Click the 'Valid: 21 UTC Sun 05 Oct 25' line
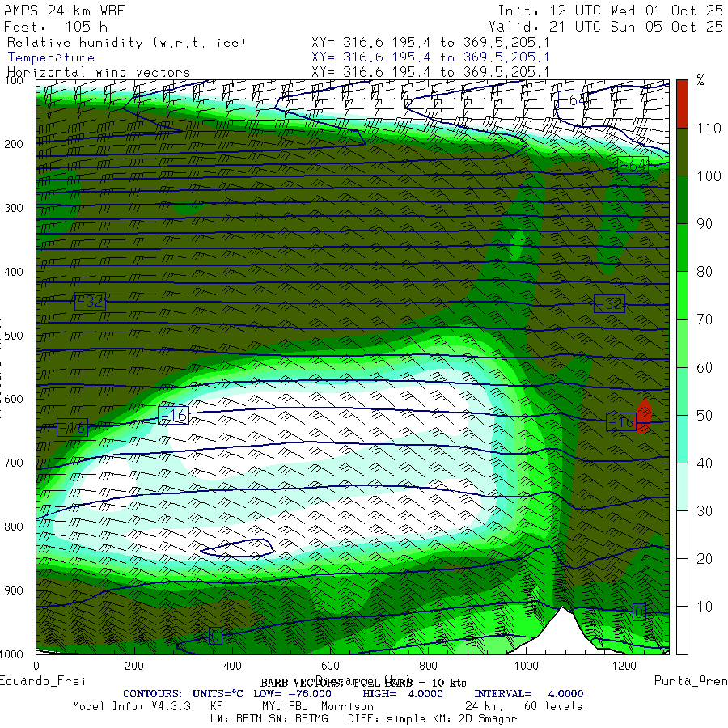728x728 pixels. click(605, 27)
